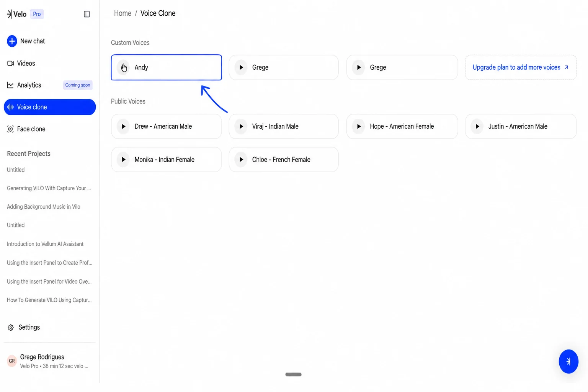The height and width of the screenshot is (392, 588).
Task: Play the Chloe French Female voice
Action: (x=241, y=160)
